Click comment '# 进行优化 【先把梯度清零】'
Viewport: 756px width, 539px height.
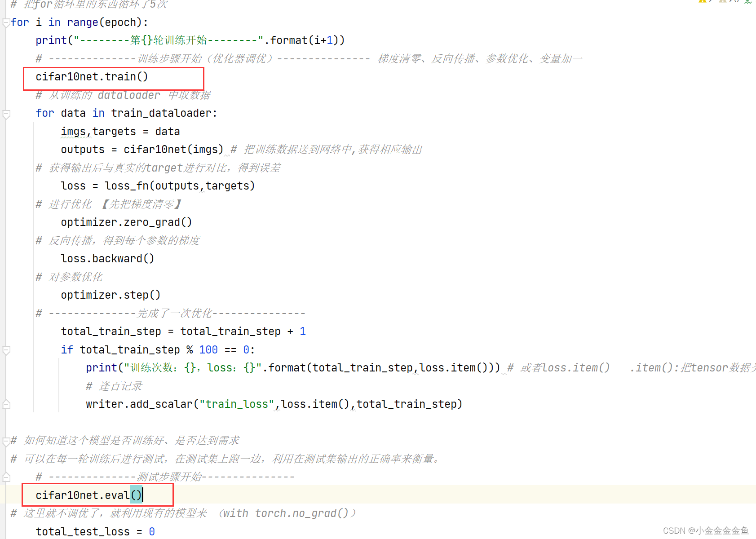[109, 204]
